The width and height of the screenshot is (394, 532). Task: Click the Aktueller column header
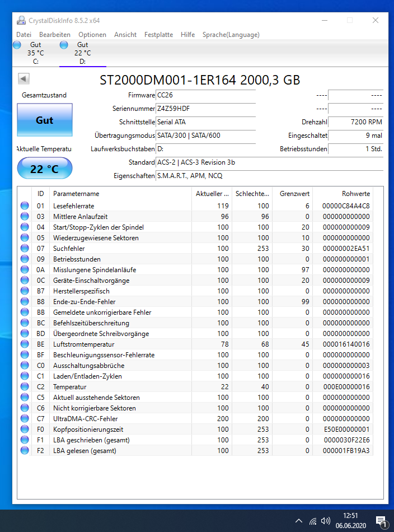[212, 194]
